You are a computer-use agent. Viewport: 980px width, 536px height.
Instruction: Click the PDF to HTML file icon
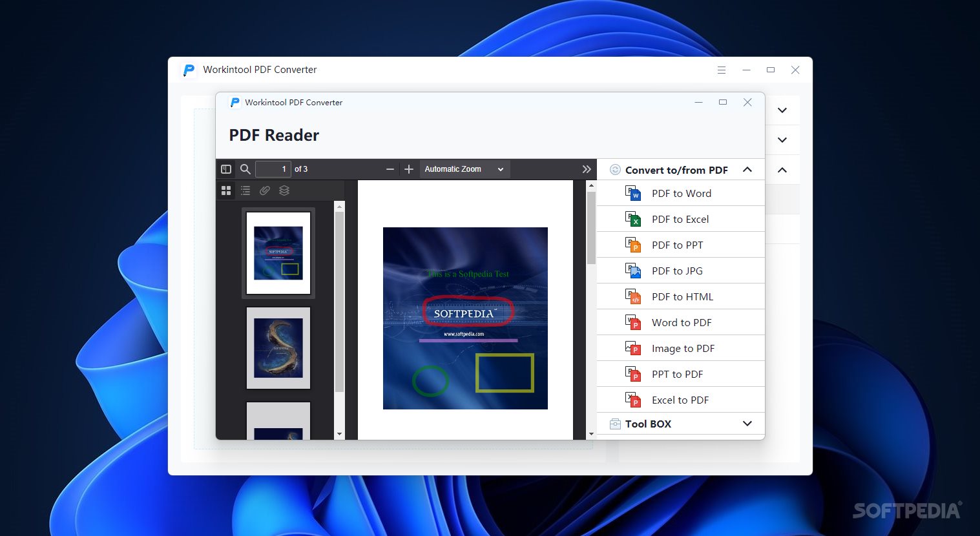[633, 296]
